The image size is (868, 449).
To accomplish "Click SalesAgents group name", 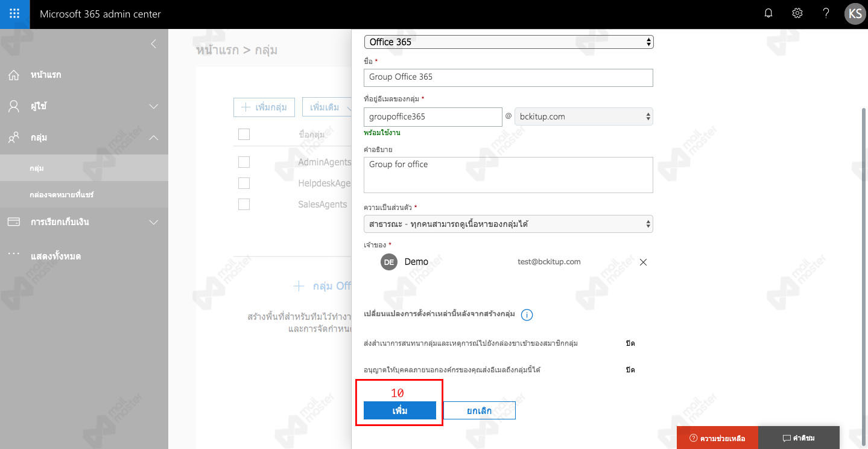I will pos(323,204).
